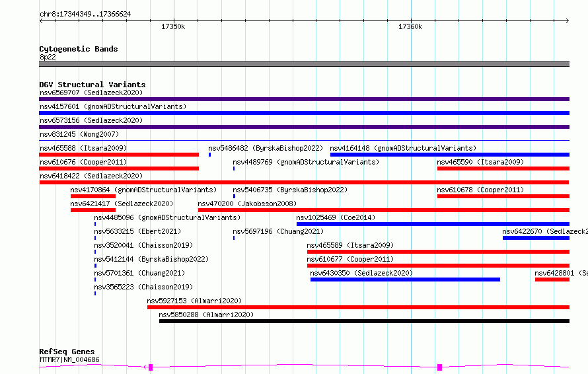Click the right magenta MTMR7 exon block
Screen dimensions: 588x374
(x=440, y=367)
